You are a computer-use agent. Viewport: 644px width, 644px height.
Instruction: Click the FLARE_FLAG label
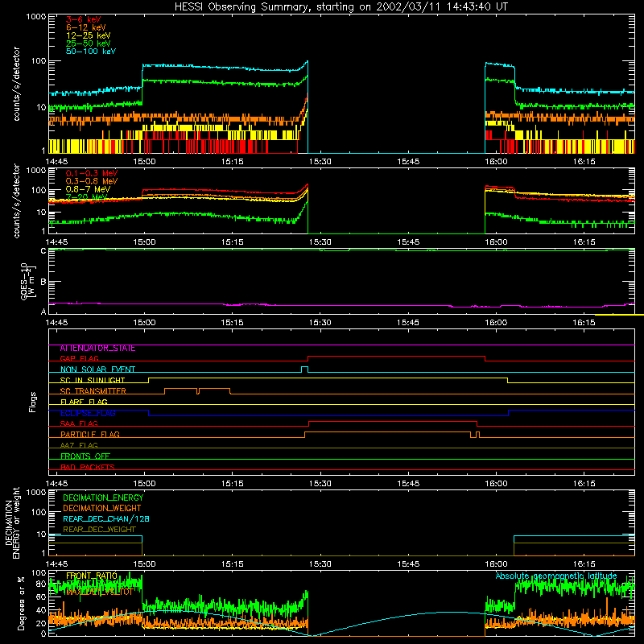[84, 402]
